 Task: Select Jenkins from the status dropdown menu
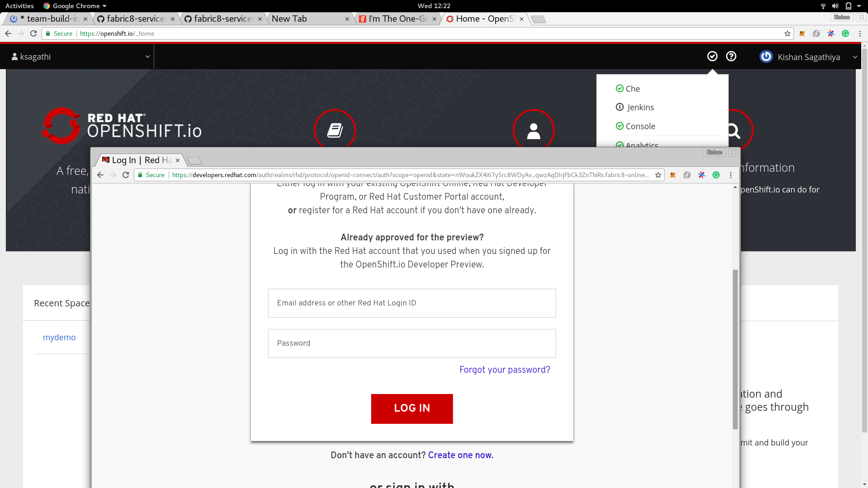(640, 107)
